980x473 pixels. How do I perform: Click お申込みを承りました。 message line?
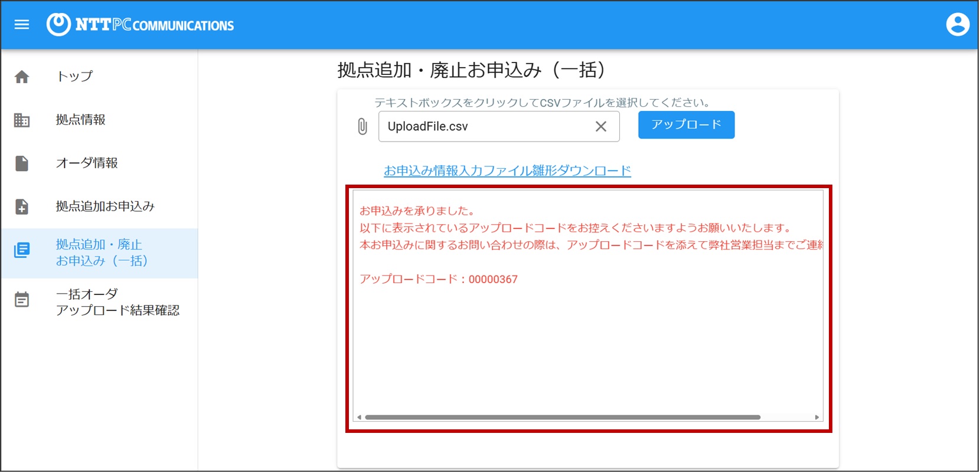pos(417,211)
